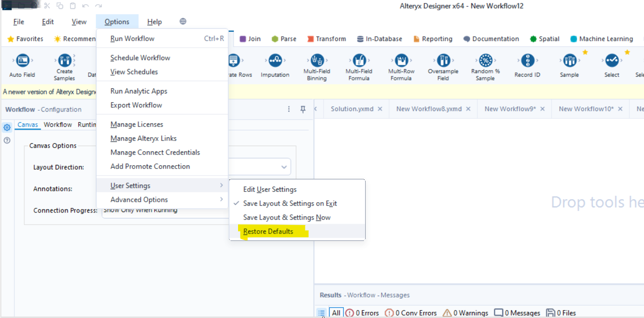Select the Auto Field tool
644x318 pixels.
(22, 61)
